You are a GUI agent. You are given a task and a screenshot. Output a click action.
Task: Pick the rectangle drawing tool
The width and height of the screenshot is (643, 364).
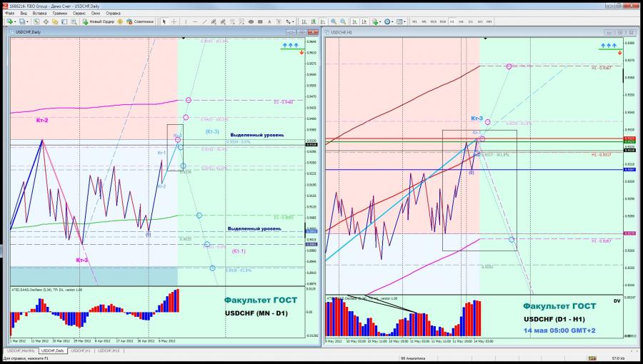[x=260, y=21]
